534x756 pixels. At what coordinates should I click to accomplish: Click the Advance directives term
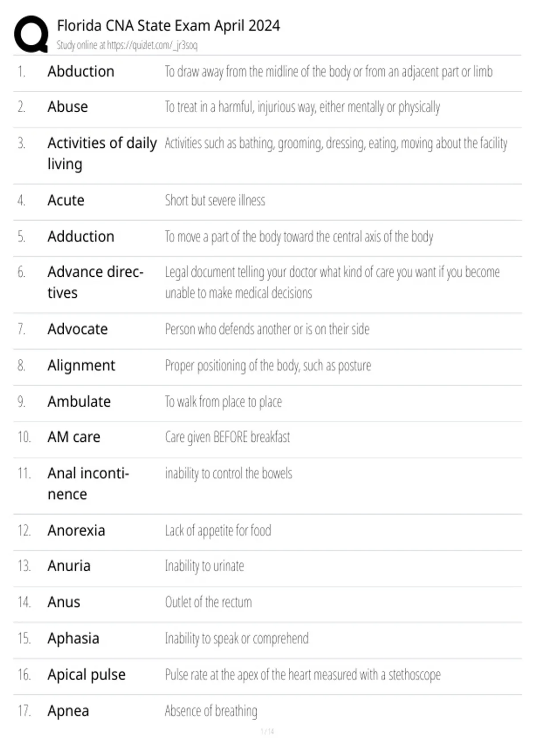95,282
